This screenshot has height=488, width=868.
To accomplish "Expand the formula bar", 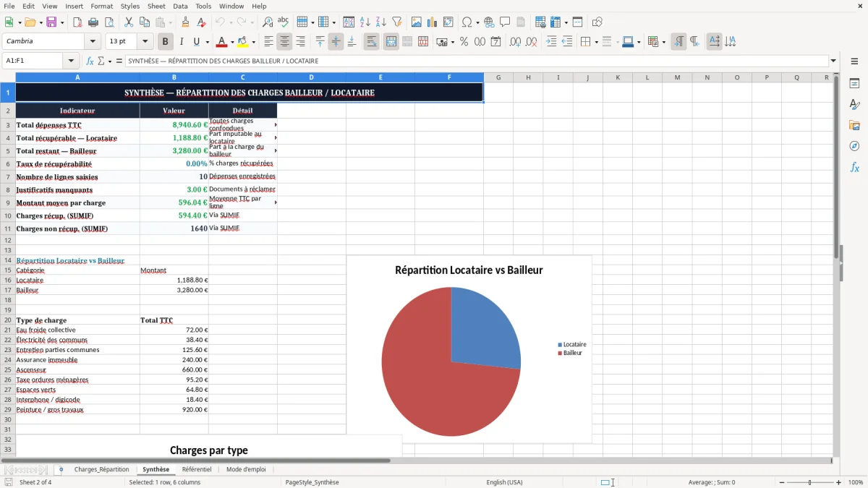I will 833,61.
